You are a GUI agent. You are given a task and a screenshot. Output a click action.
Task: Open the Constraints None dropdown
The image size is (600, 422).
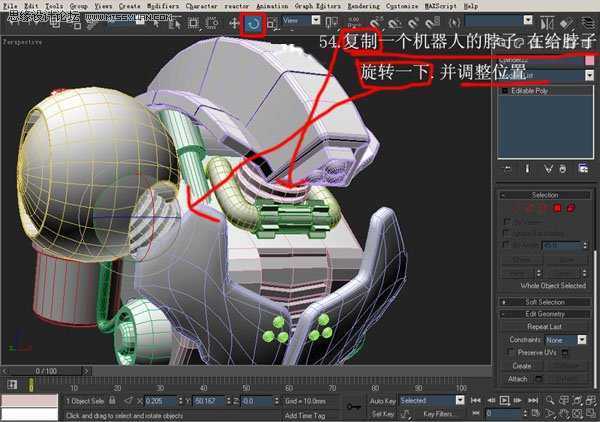click(x=566, y=339)
